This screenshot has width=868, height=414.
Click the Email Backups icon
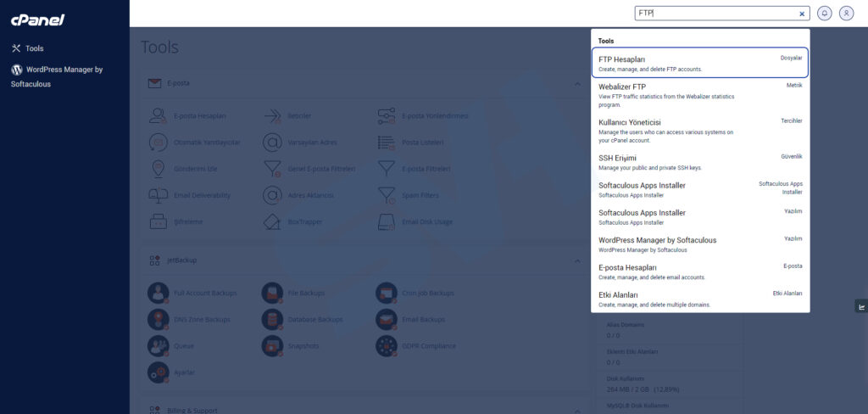tap(386, 319)
